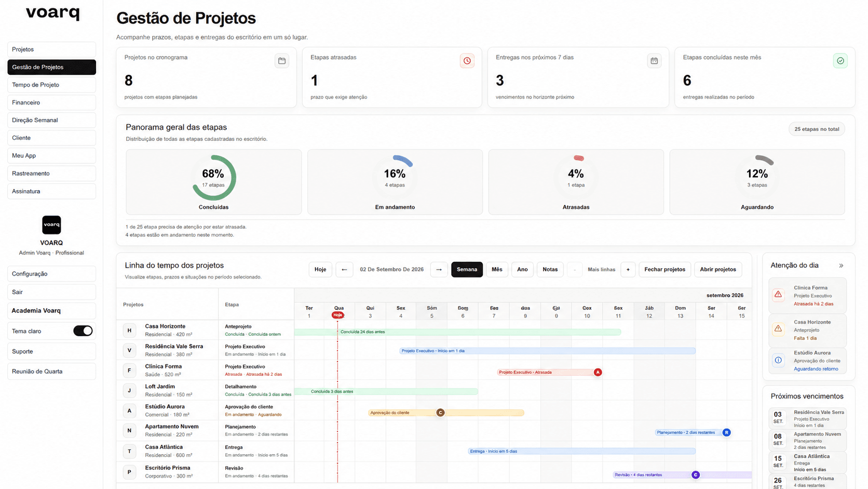
Task: Collapse the Atenção do dia panel chevron
Action: tap(841, 266)
